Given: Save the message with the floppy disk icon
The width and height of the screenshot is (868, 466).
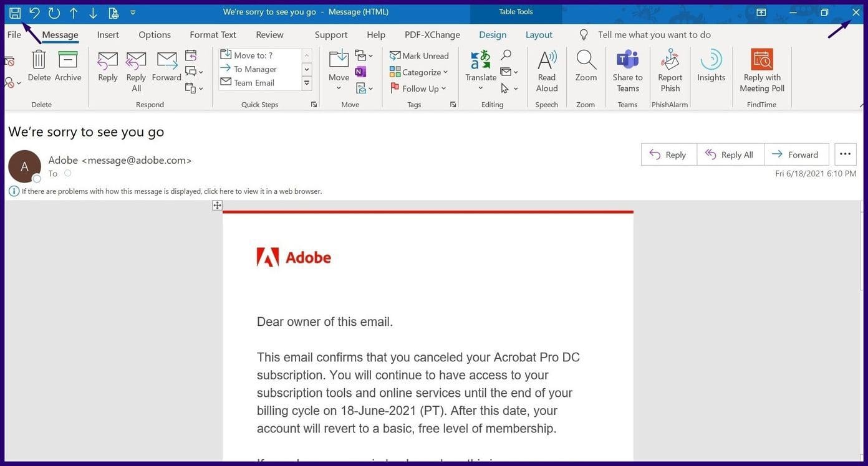Looking at the screenshot, I should pyautogui.click(x=15, y=12).
